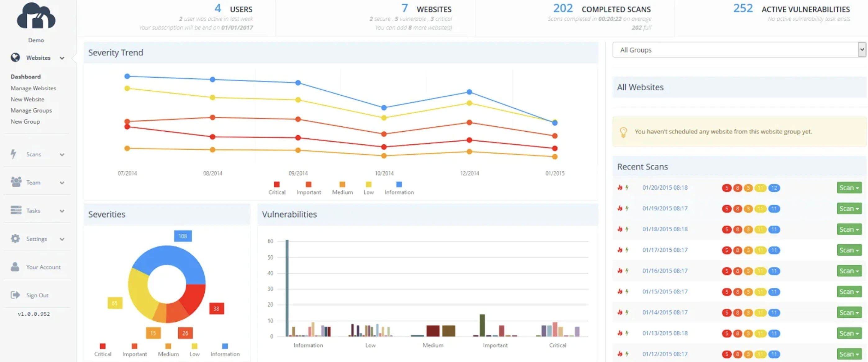Open Settings via the gear icon
The height and width of the screenshot is (362, 868).
[15, 239]
